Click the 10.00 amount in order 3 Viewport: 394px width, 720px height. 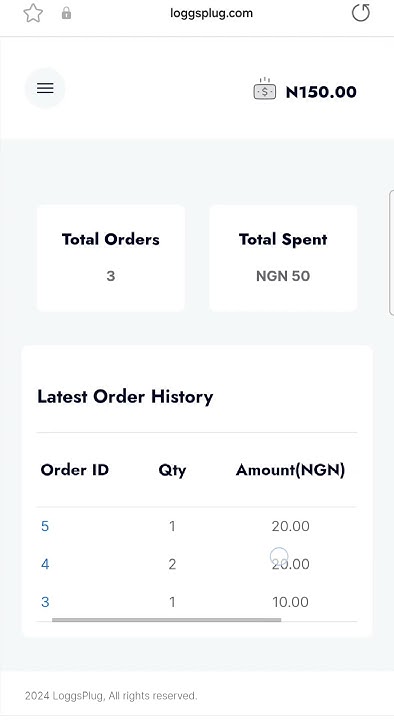click(x=290, y=602)
